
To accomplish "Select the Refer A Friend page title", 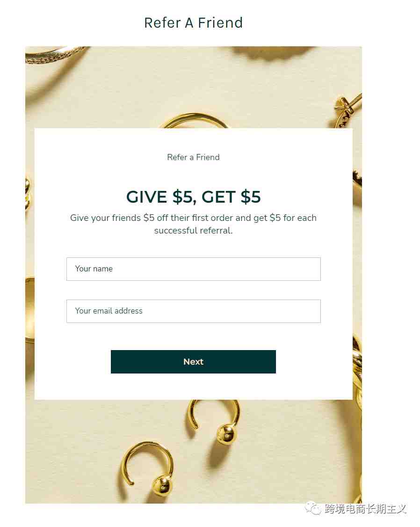I will click(x=193, y=23).
